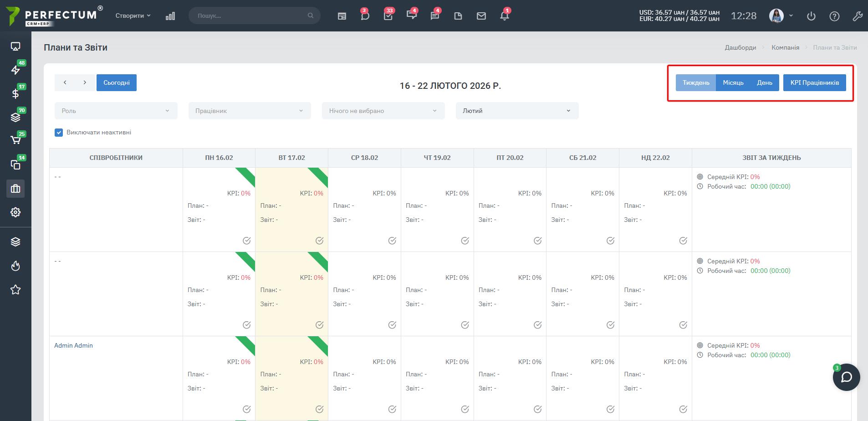Open the live chat bubble widget

point(846,377)
